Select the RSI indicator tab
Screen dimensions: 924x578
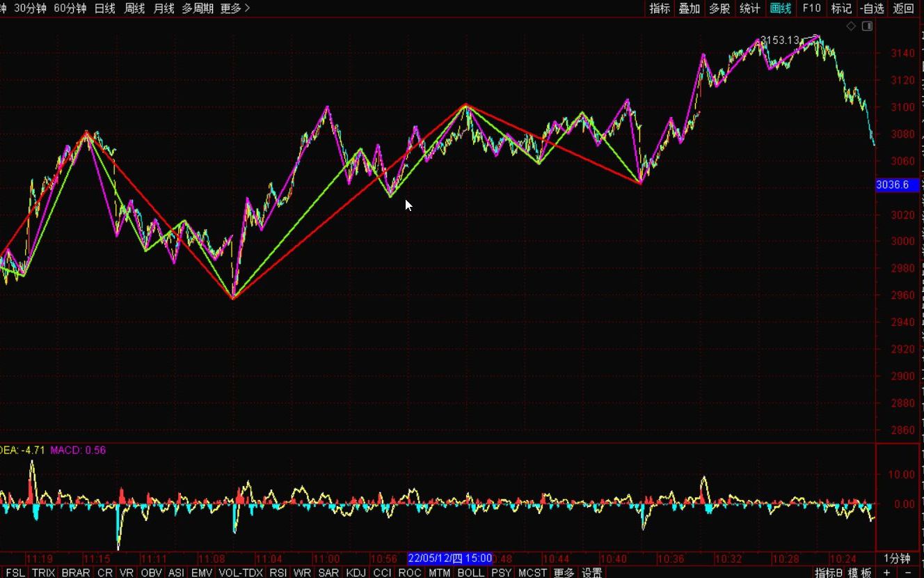click(278, 572)
